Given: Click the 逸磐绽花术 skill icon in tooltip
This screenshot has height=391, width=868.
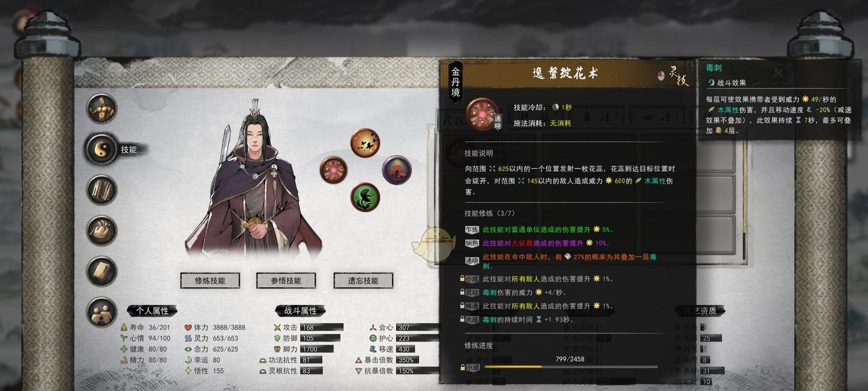Looking at the screenshot, I should coord(482,114).
